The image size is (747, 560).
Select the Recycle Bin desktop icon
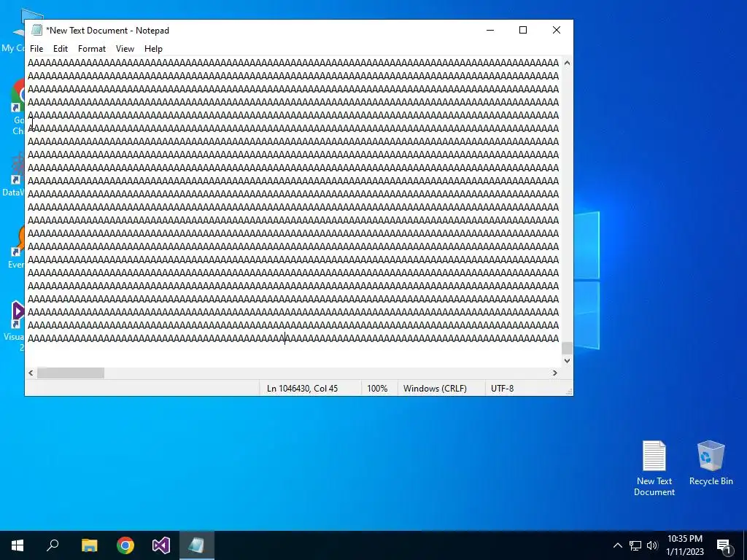click(711, 463)
